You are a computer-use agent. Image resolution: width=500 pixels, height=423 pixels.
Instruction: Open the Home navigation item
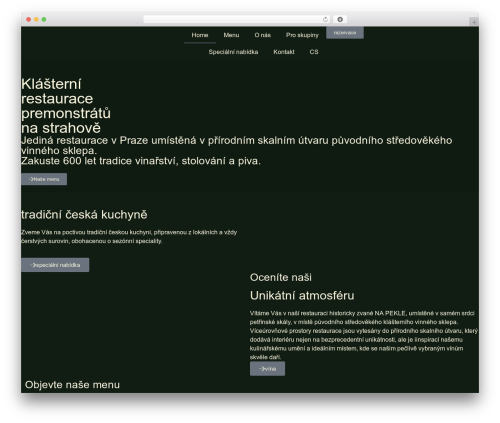(200, 35)
